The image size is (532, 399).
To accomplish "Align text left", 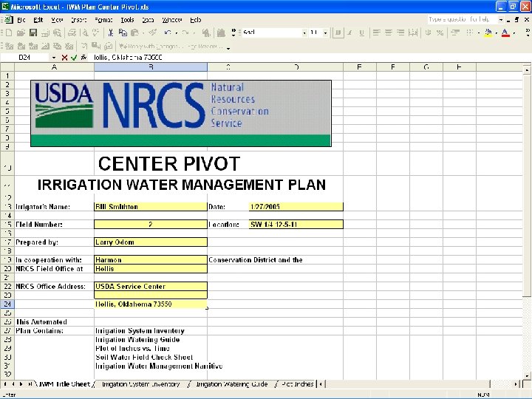I will (376, 33).
